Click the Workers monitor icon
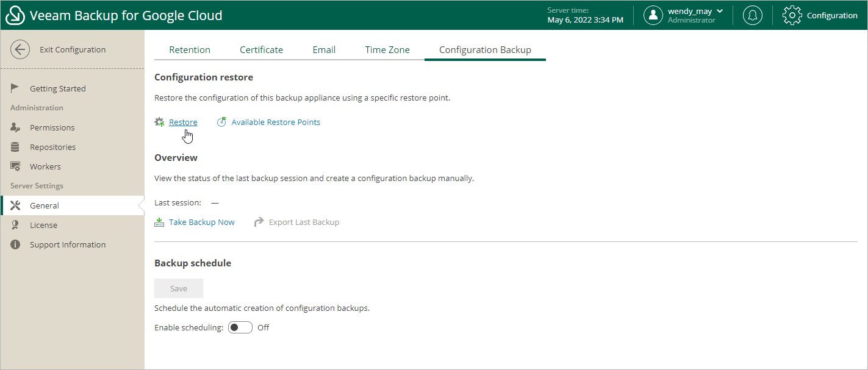Image resolution: width=868 pixels, height=370 pixels. (16, 166)
